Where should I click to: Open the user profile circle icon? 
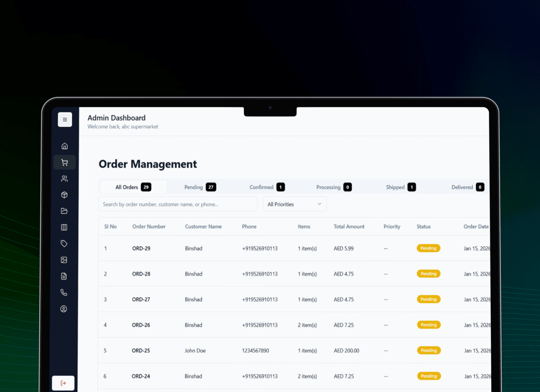64,309
